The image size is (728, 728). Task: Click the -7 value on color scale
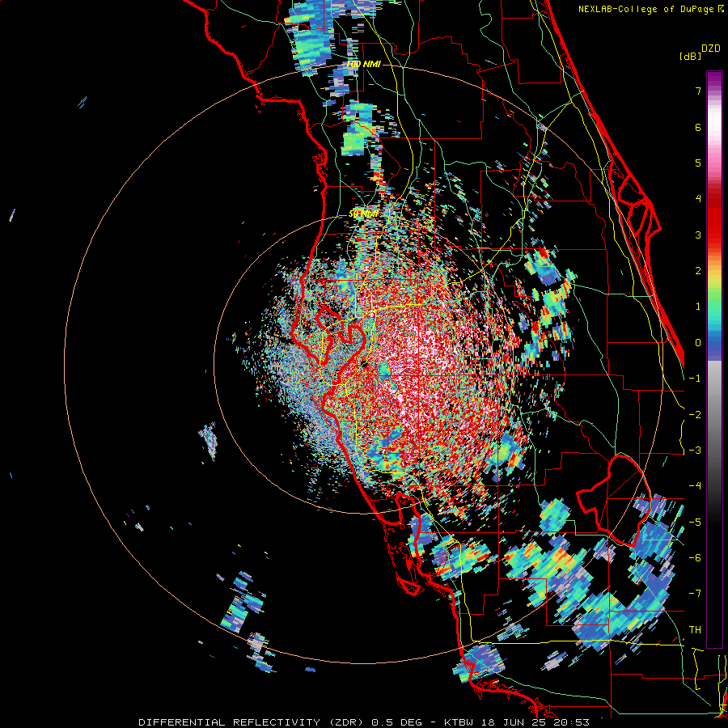(x=695, y=594)
